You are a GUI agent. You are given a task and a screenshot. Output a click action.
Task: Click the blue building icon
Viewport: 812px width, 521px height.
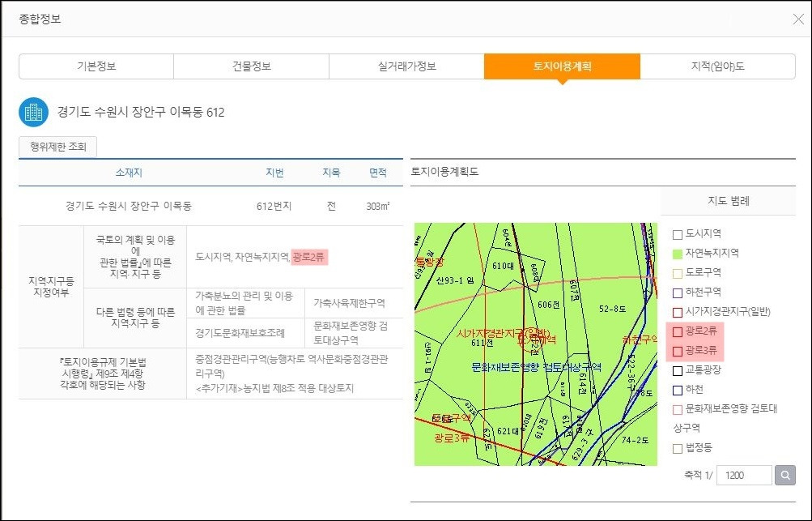[x=34, y=112]
